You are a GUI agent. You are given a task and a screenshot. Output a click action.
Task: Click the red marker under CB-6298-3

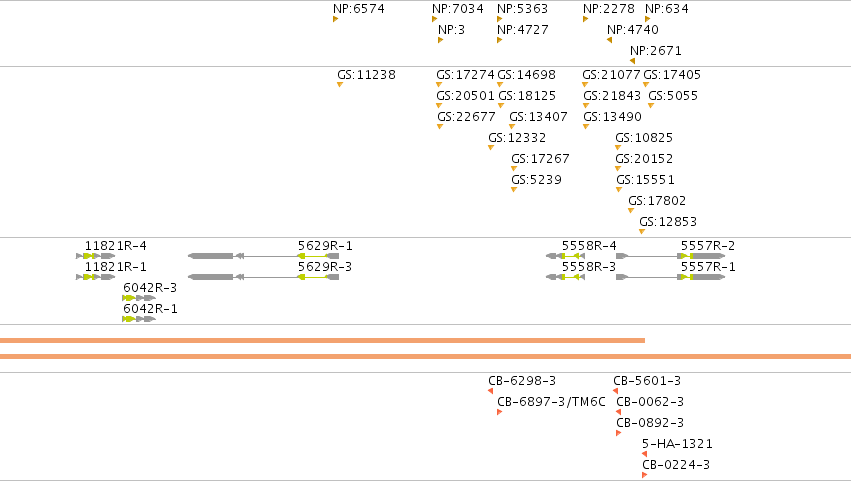tap(490, 391)
